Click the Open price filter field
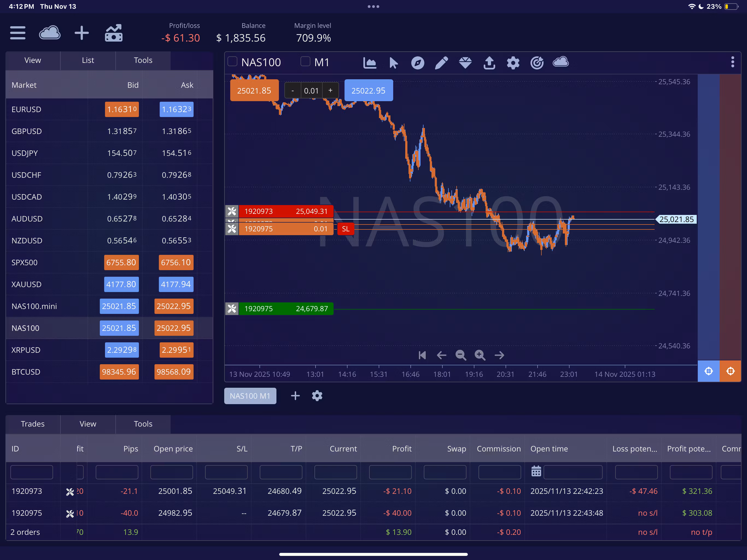This screenshot has height=560, width=747. tap(171, 472)
